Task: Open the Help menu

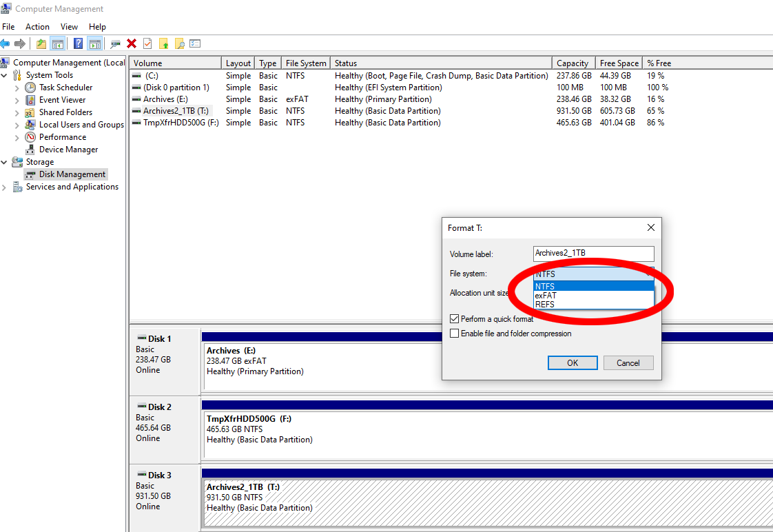Action: [x=97, y=27]
